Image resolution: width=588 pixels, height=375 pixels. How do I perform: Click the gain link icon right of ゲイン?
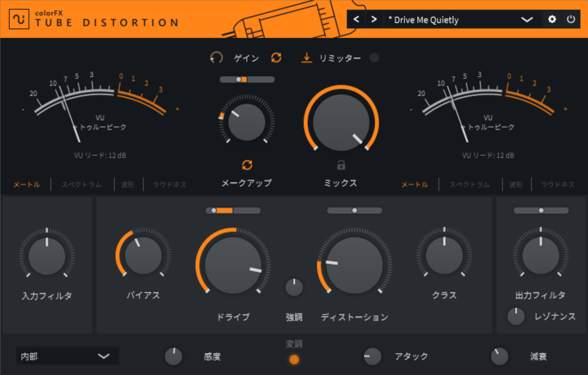(276, 58)
